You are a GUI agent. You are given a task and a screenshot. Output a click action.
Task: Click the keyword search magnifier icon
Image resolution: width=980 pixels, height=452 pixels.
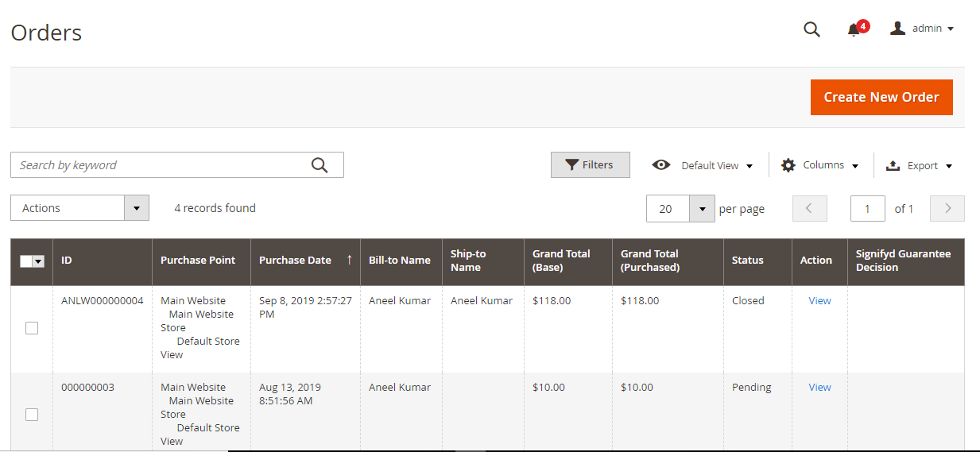point(320,164)
